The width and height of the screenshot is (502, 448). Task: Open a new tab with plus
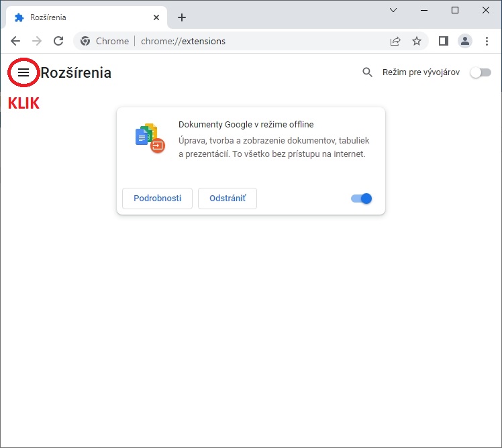coord(182,17)
